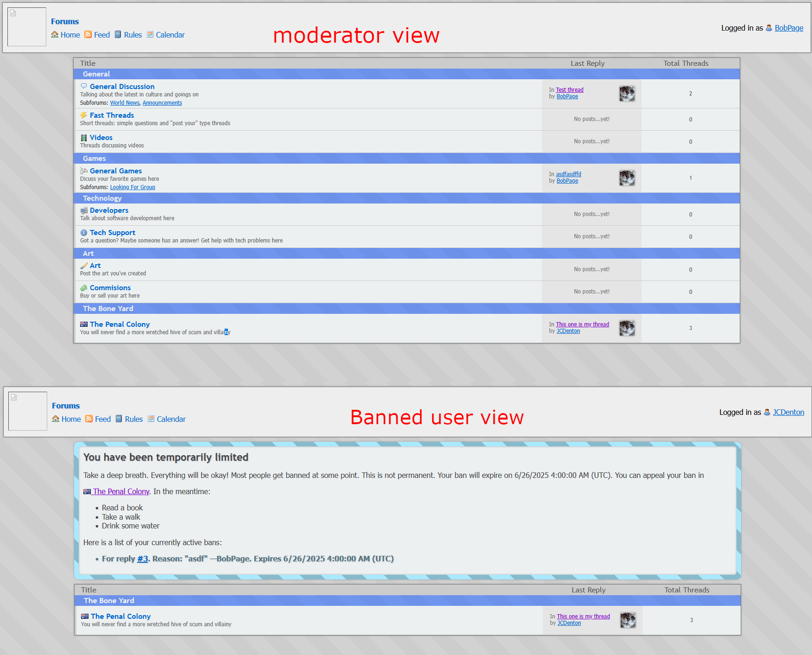Click the Calendar icon in banned user view
812x655 pixels.
tap(151, 419)
